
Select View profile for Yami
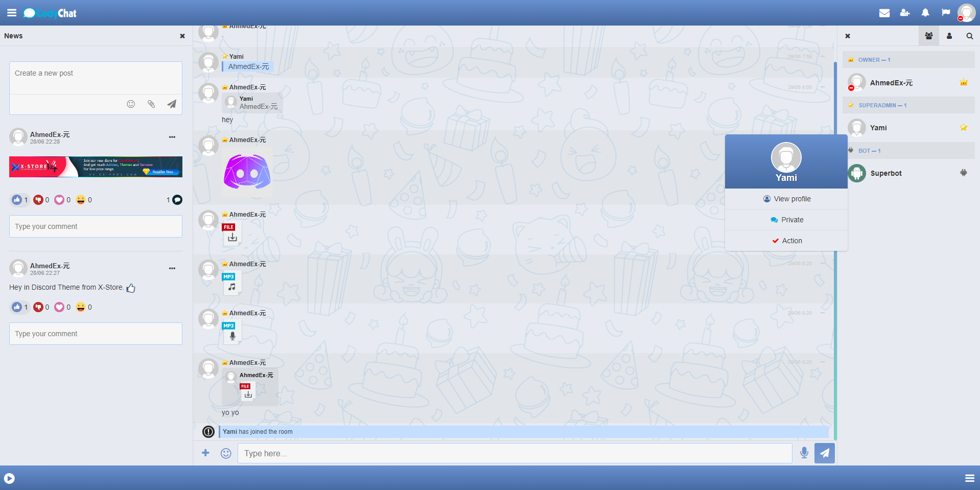786,199
